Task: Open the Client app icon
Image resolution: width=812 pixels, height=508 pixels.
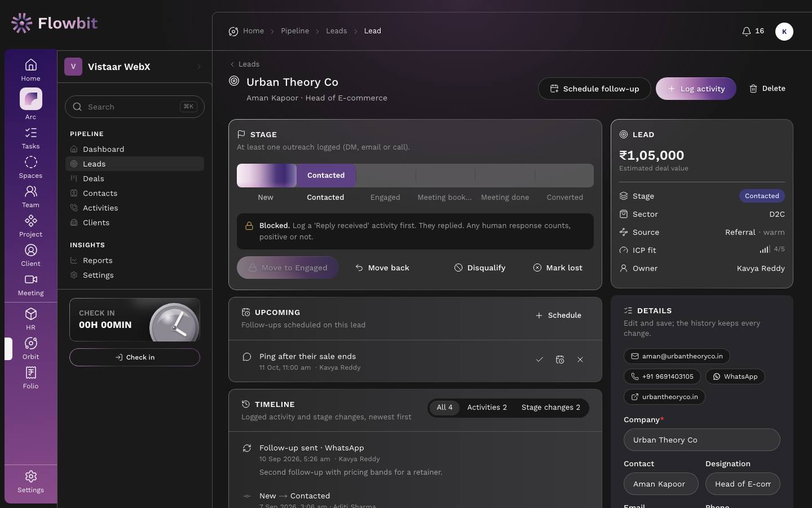Action: [x=30, y=255]
